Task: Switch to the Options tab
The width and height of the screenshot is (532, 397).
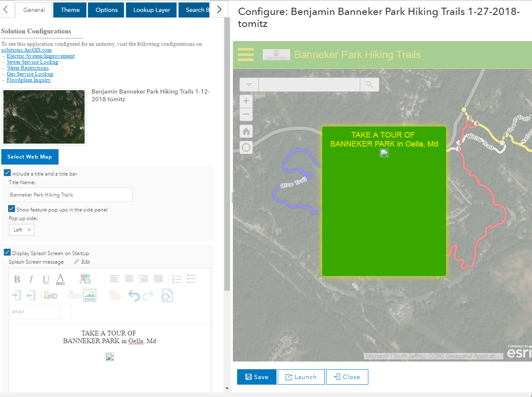Action: tap(106, 10)
